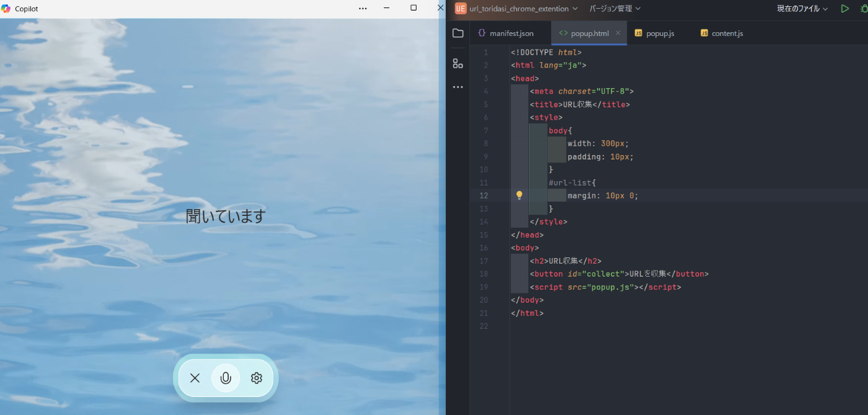Viewport: 868px width, 415px height.
Task: Click line number 1 in the gutter
Action: click(x=486, y=53)
